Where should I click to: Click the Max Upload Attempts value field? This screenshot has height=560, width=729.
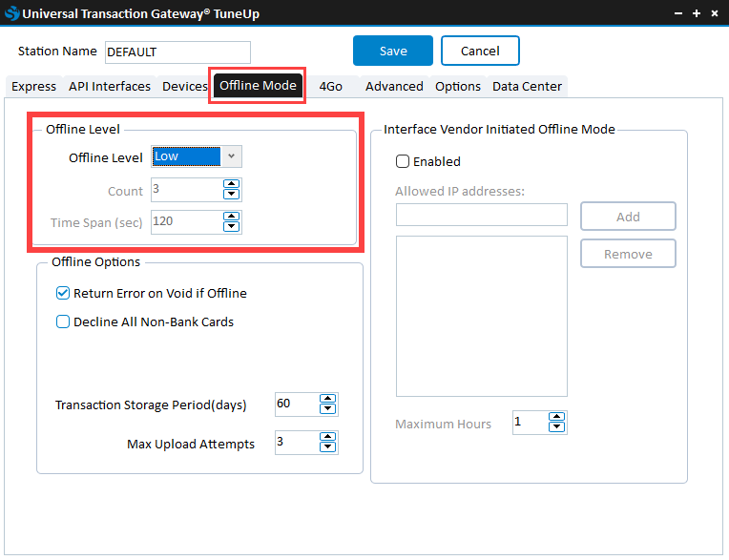click(x=297, y=443)
